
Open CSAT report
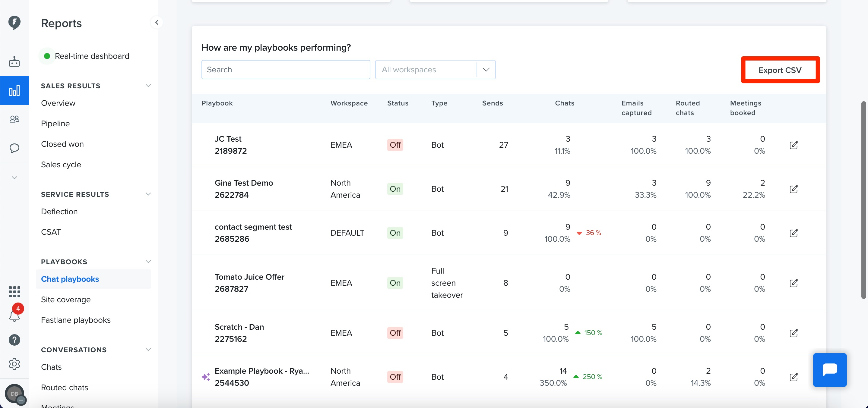pyautogui.click(x=51, y=232)
